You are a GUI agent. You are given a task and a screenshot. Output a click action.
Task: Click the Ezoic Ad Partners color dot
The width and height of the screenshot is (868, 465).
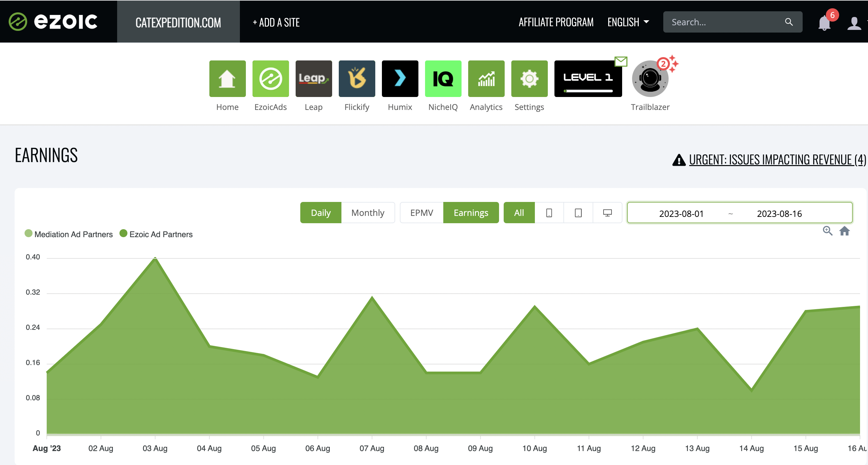pyautogui.click(x=123, y=233)
